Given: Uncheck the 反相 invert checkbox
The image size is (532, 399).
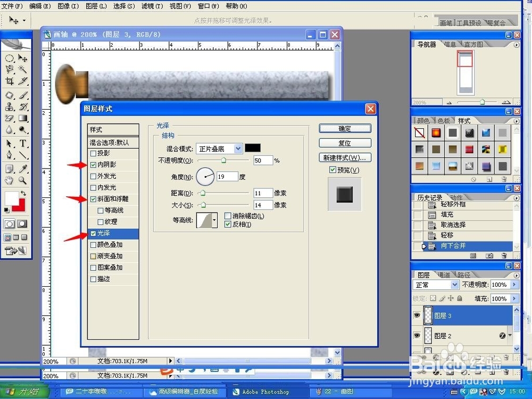Looking at the screenshot, I should (228, 225).
